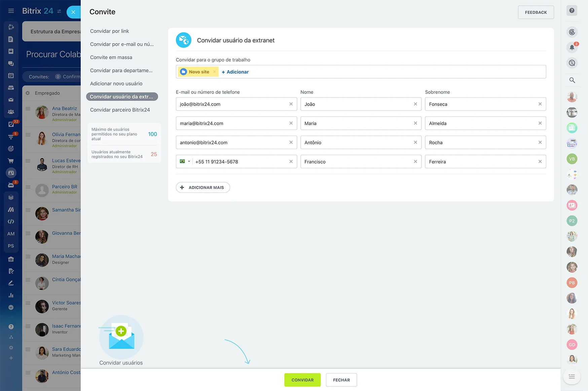Click the notifications bell icon
Viewport: 588px width, 391px height.
[x=572, y=47]
